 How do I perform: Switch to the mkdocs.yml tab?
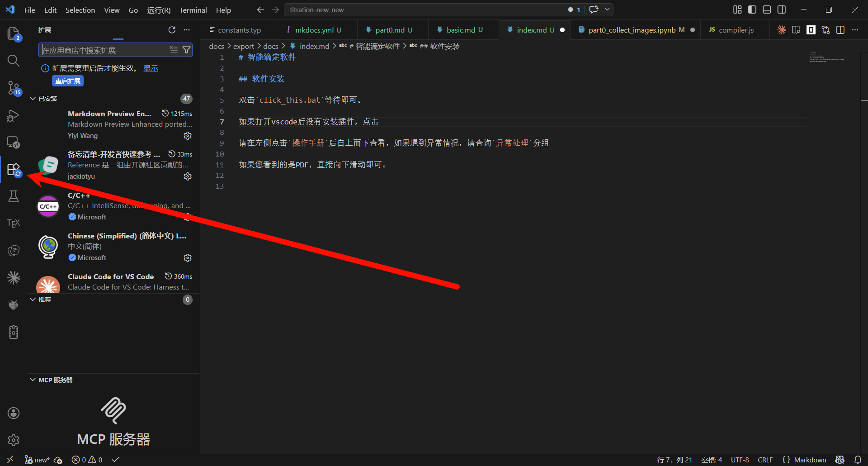click(317, 30)
